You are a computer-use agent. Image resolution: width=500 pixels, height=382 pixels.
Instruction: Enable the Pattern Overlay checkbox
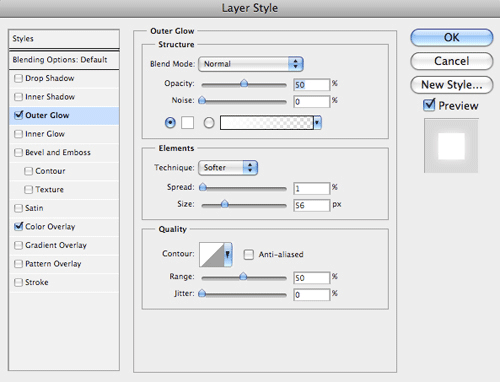coord(18,264)
